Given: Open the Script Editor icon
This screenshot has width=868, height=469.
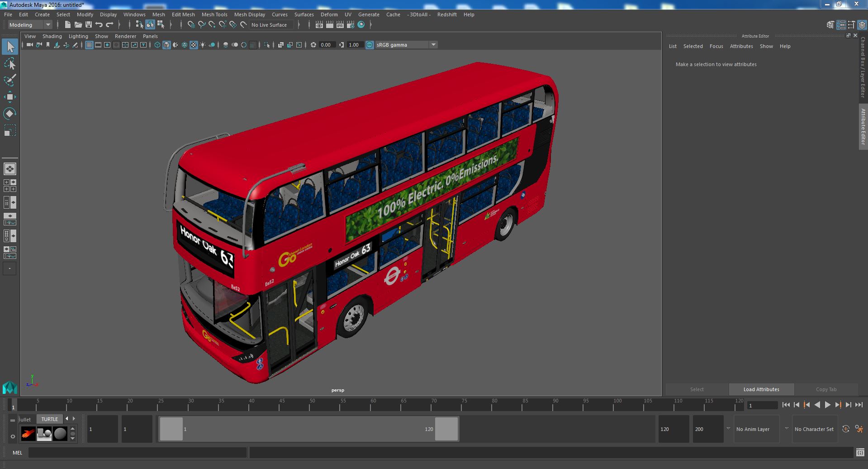Looking at the screenshot, I should 860,452.
